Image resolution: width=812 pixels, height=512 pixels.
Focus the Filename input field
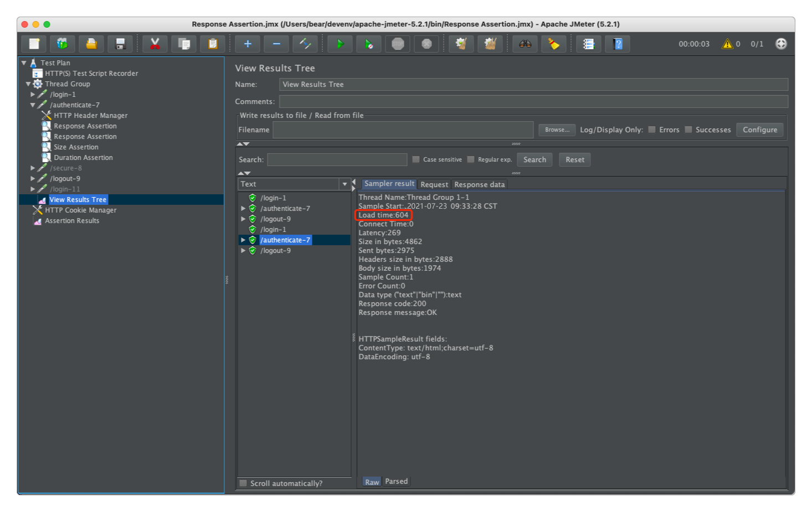pos(403,130)
